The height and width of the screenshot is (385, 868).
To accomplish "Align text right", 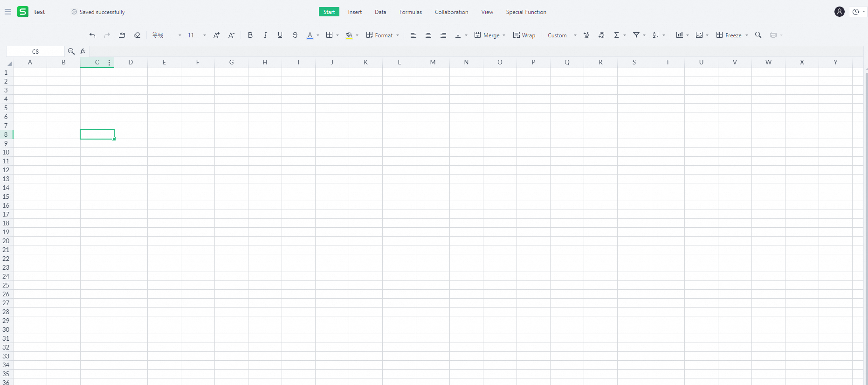I will point(443,35).
